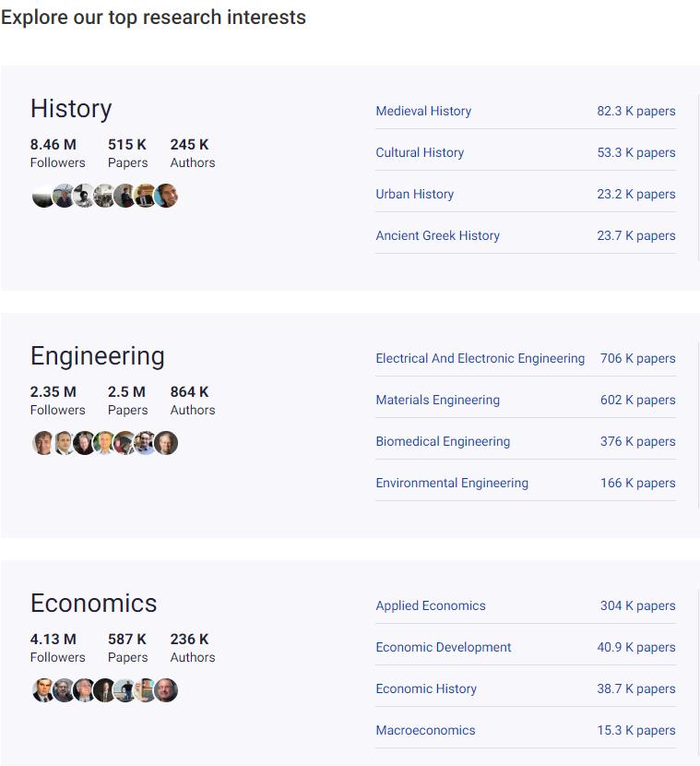Click the History section heading
This screenshot has width=700, height=766.
[71, 109]
